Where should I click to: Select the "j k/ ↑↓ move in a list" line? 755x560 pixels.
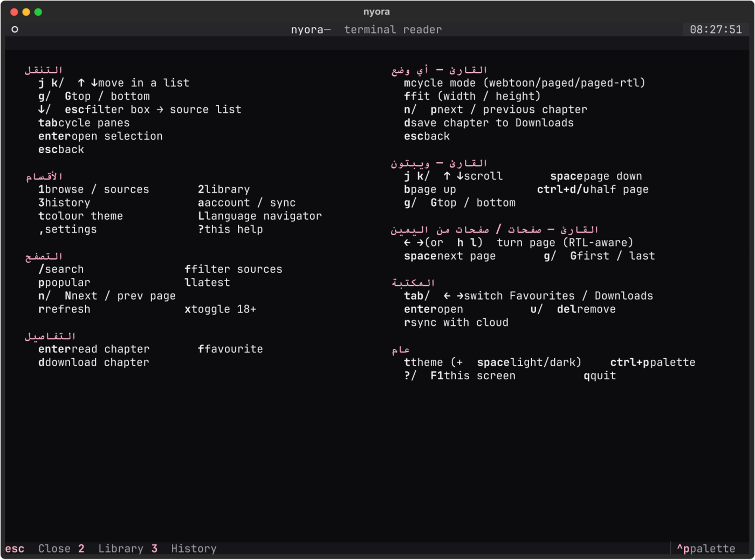[x=114, y=83]
